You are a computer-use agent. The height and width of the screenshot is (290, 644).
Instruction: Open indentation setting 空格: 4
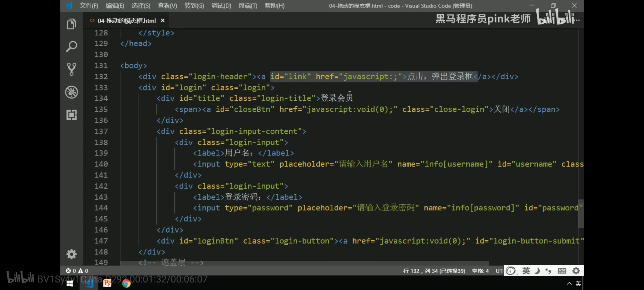tap(480, 271)
